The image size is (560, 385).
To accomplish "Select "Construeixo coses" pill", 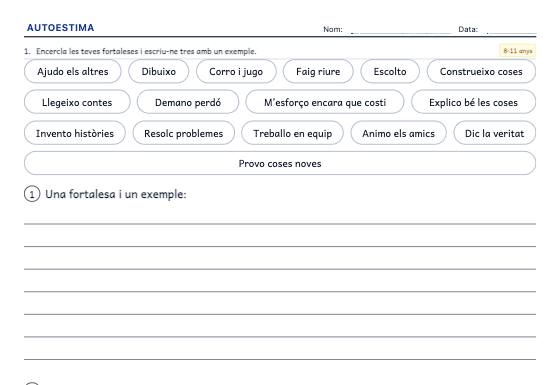I will click(481, 71).
